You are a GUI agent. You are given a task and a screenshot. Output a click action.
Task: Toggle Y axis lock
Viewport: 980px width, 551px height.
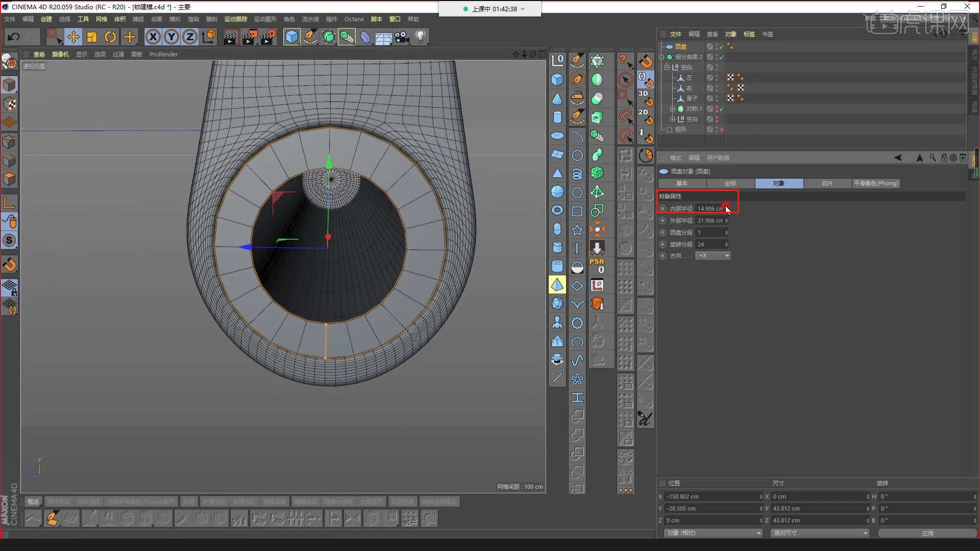tap(171, 37)
